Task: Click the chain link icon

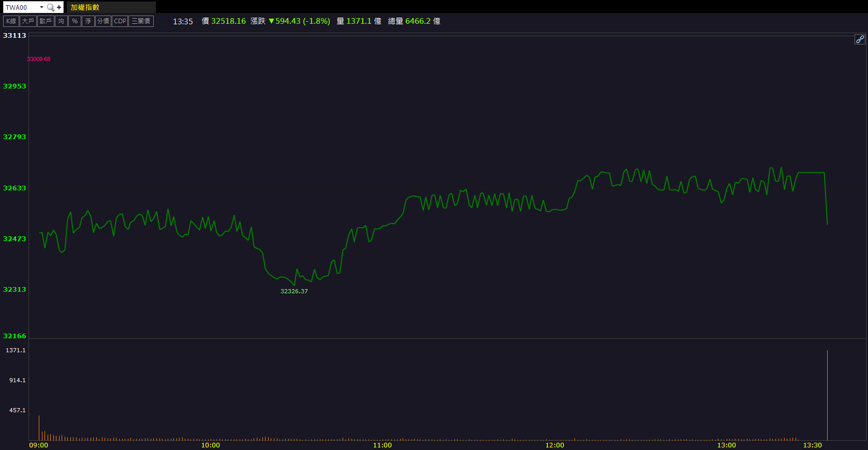Action: (x=860, y=39)
